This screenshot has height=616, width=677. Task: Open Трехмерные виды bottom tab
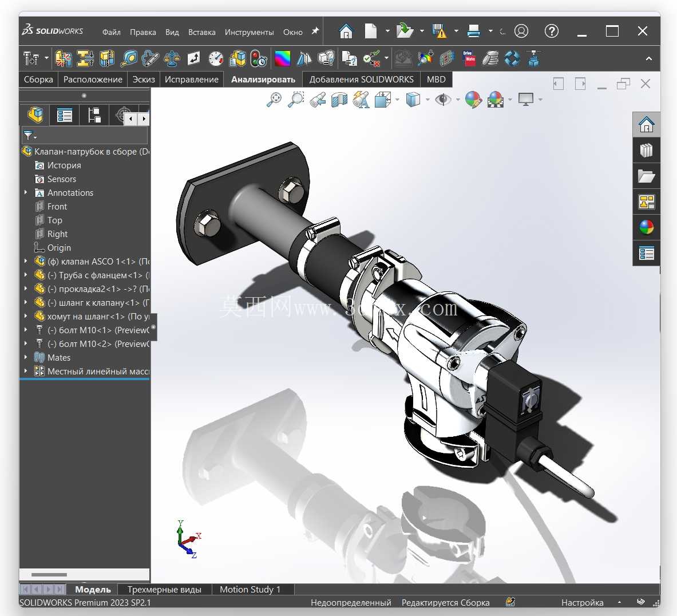tap(164, 589)
